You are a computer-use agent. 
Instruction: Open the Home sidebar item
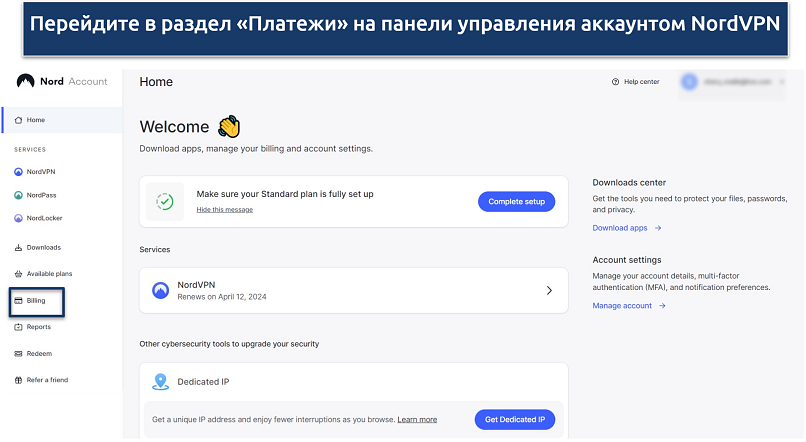click(x=35, y=120)
